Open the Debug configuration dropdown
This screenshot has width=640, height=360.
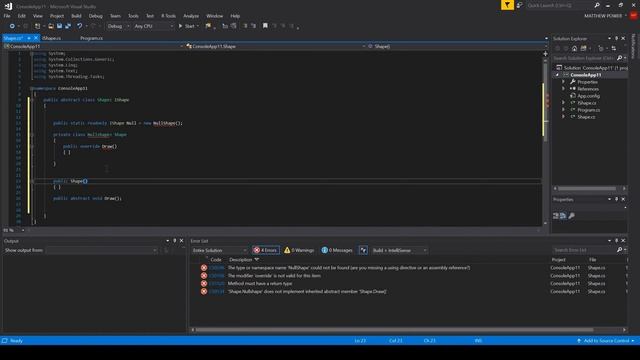point(118,26)
